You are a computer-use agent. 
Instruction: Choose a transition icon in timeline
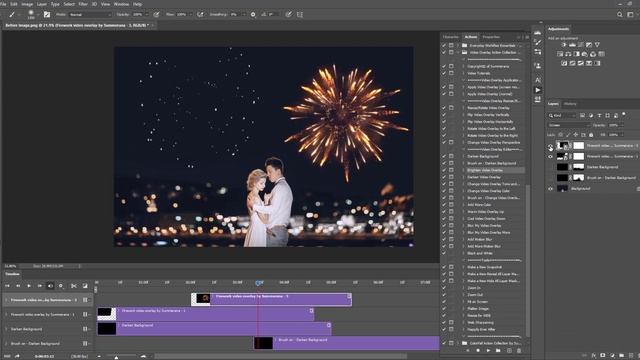(85, 286)
